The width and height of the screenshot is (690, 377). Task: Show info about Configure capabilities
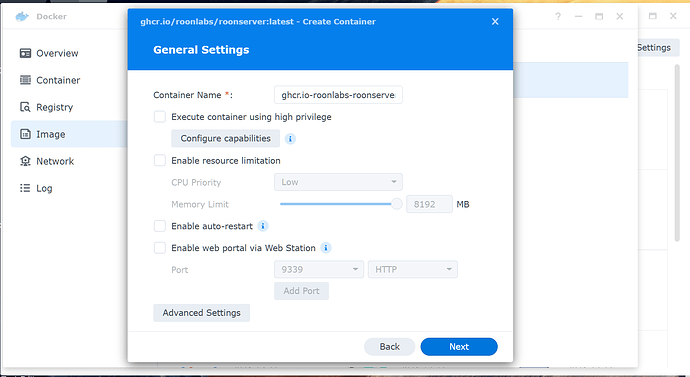(x=290, y=139)
